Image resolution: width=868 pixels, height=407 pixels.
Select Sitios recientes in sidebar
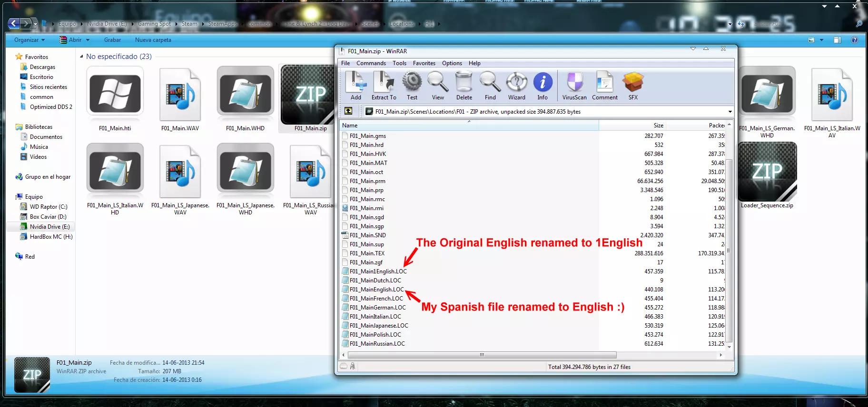pyautogui.click(x=49, y=87)
